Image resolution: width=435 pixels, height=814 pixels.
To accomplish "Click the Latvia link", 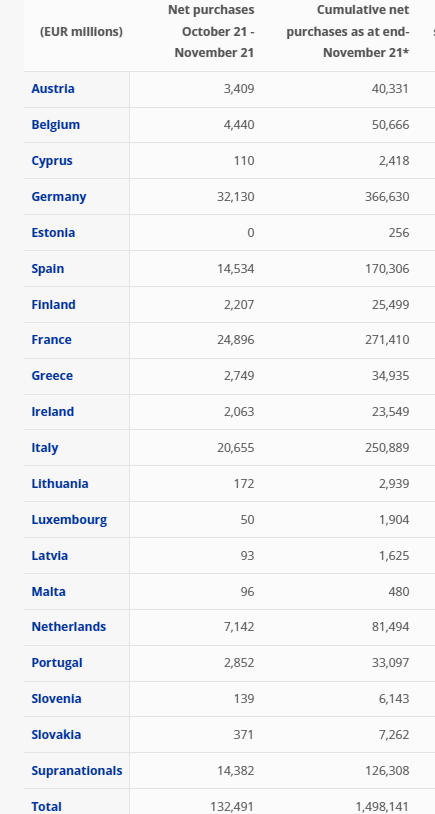I will (x=49, y=556).
